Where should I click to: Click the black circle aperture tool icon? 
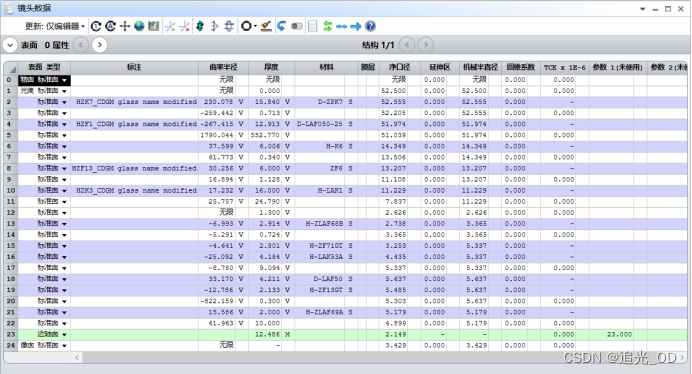(x=245, y=26)
